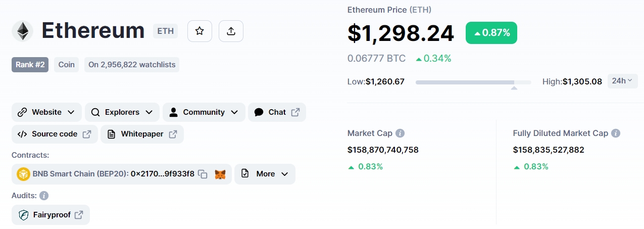Add Ethereum to watchlist with the star icon
This screenshot has width=644, height=229.
(x=200, y=31)
